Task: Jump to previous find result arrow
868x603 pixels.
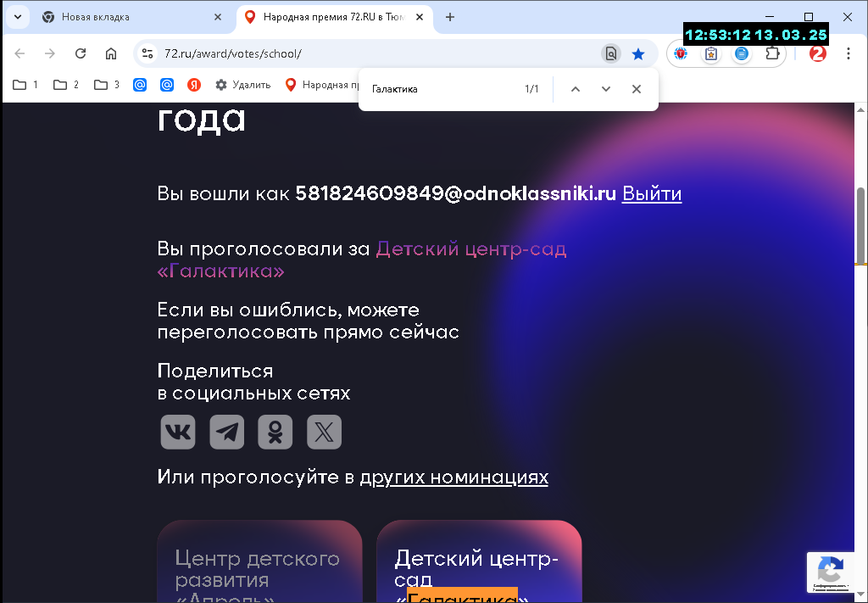Action: (576, 89)
